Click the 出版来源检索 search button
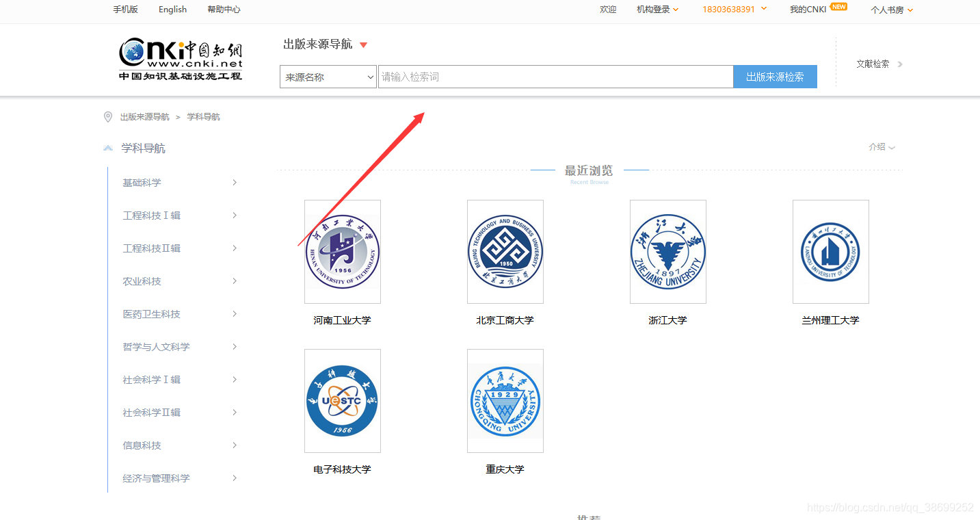Image resolution: width=980 pixels, height=520 pixels. coord(775,77)
